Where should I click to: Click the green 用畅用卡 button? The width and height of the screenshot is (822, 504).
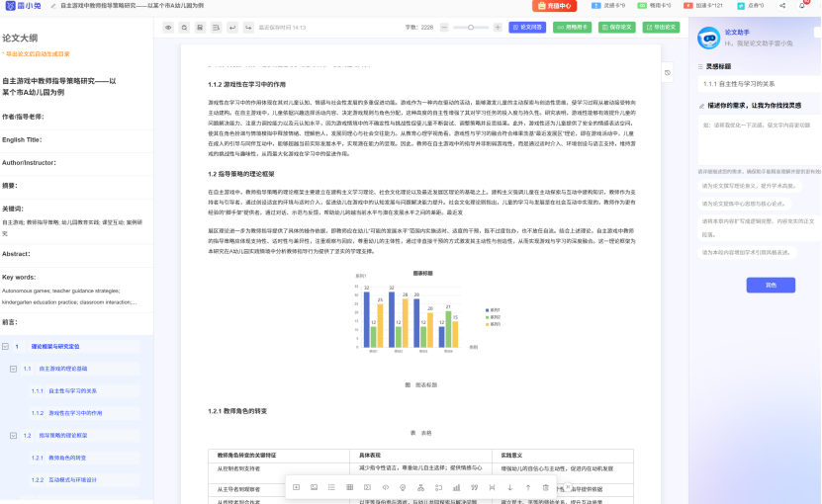(573, 28)
